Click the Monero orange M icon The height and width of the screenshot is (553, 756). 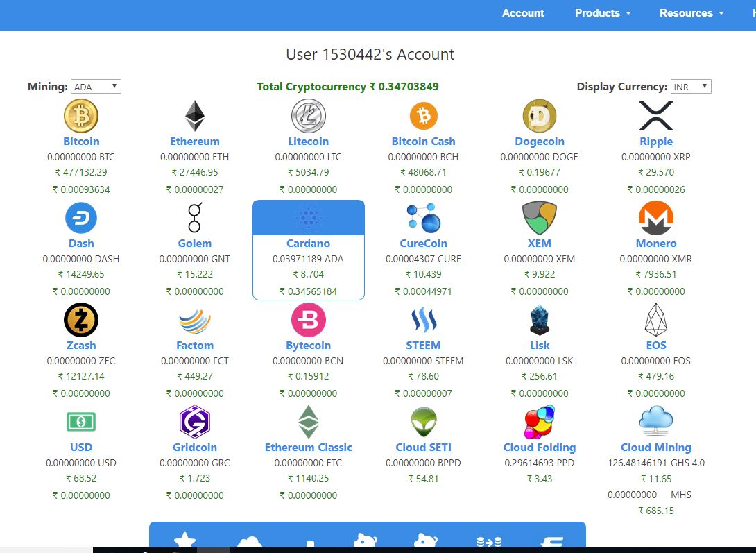coord(655,218)
